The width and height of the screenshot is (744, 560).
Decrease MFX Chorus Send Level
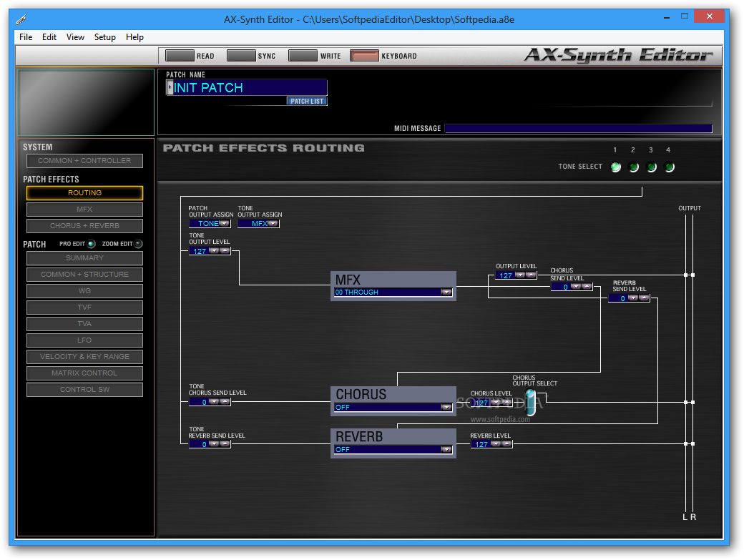[576, 286]
